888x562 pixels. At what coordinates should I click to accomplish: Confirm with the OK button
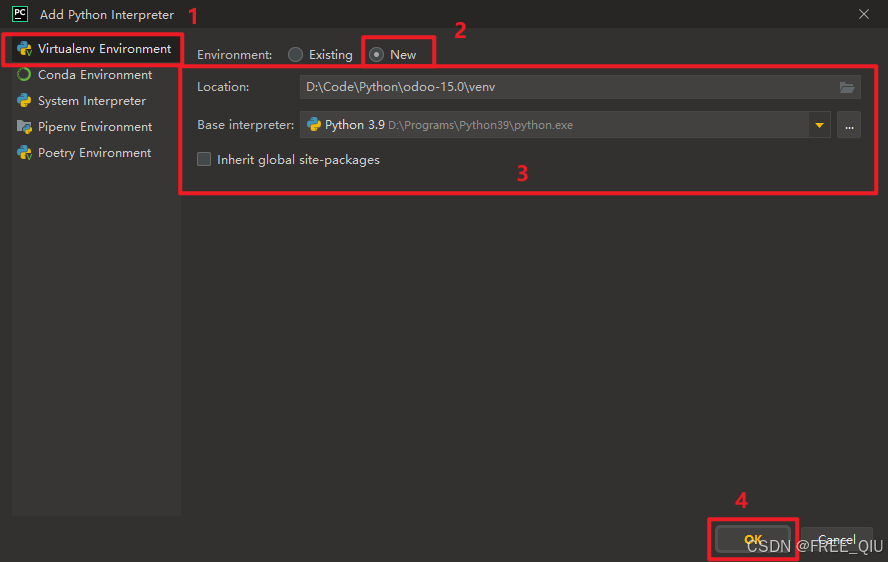point(753,539)
